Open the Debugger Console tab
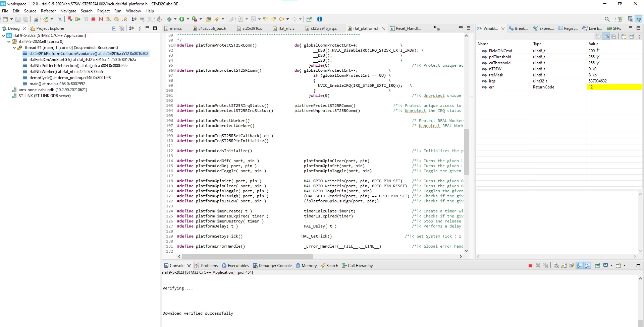This screenshot has height=327, width=644. pyautogui.click(x=272, y=266)
